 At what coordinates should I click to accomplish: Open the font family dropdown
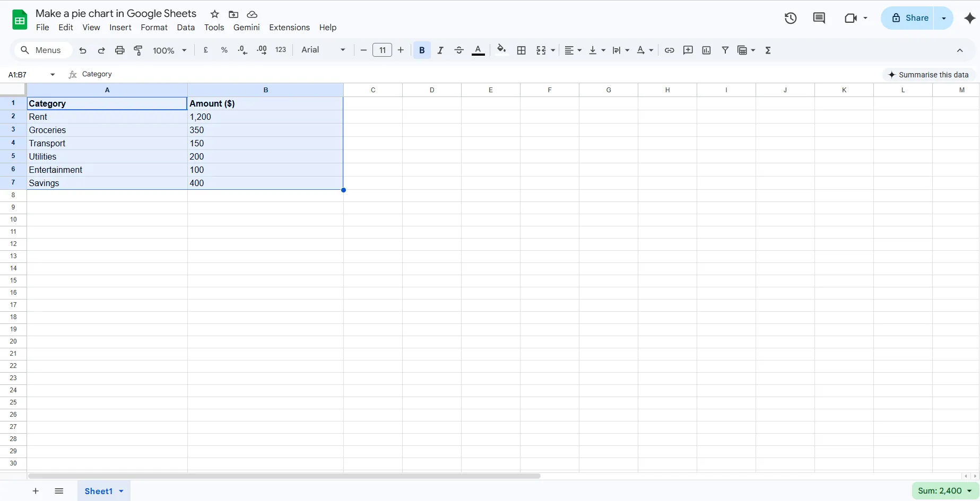click(x=322, y=50)
